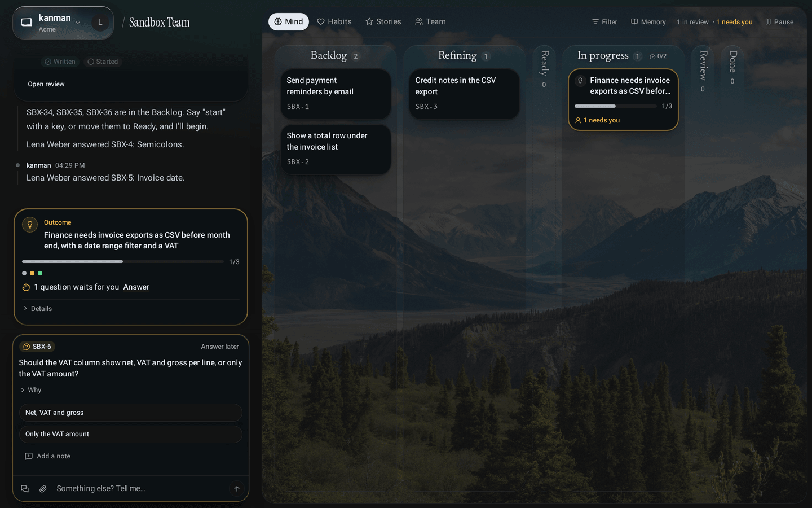Open the Memory panel
The image size is (812, 508).
click(648, 22)
